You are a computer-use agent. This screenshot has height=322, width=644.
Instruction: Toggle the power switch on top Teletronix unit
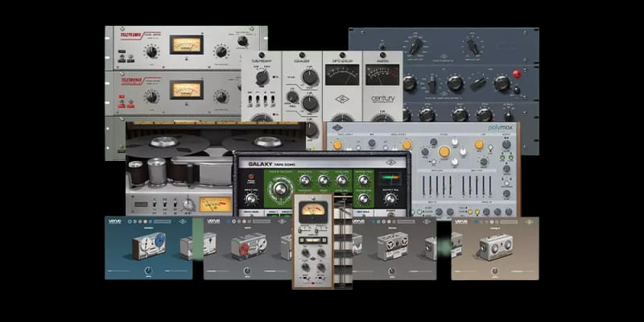122,56
